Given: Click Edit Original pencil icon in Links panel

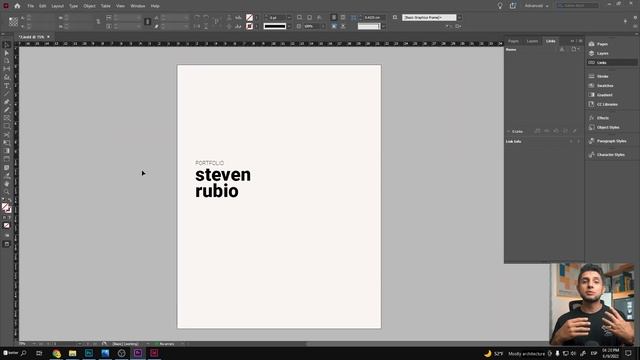Looking at the screenshot, I should 574,131.
